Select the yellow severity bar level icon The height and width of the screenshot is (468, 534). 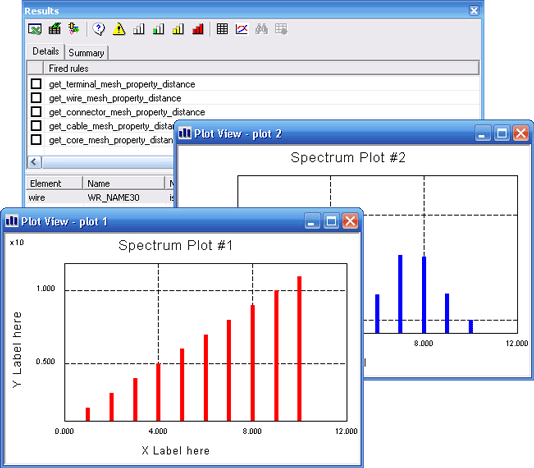click(x=178, y=29)
